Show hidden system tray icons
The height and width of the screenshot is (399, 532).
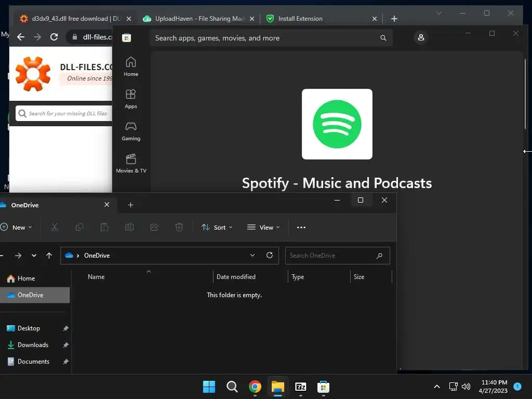pos(437,387)
